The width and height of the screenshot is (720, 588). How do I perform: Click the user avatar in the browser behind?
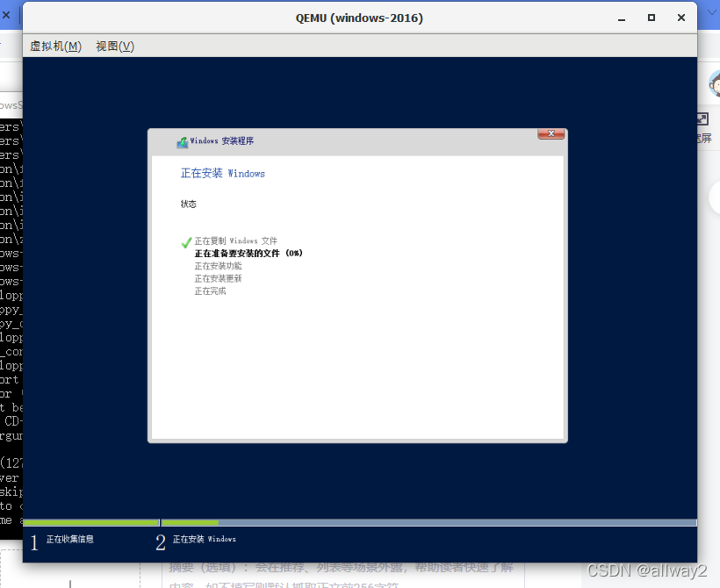715,84
